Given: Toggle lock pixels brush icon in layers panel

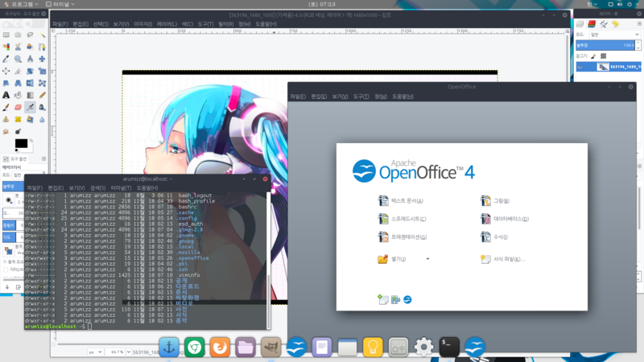Looking at the screenshot, I should click(x=593, y=56).
